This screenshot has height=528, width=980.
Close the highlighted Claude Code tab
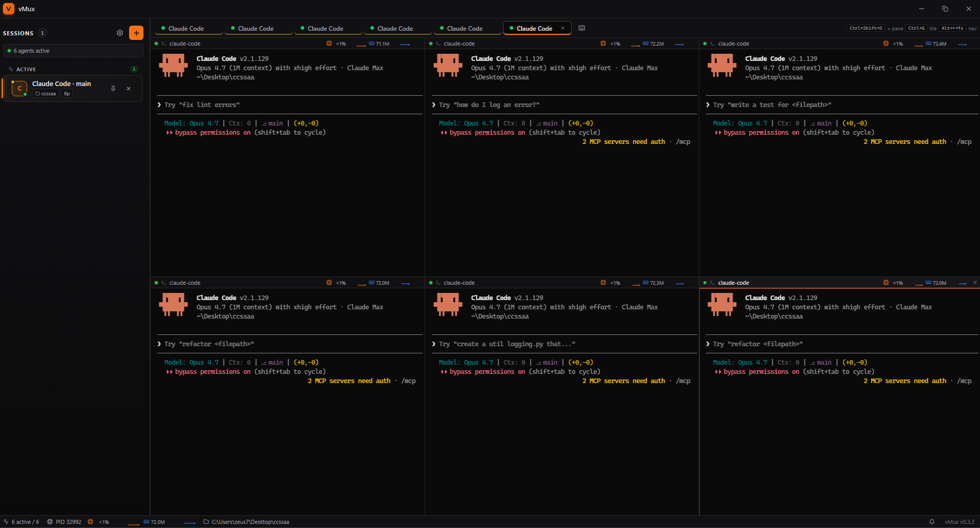pyautogui.click(x=562, y=28)
